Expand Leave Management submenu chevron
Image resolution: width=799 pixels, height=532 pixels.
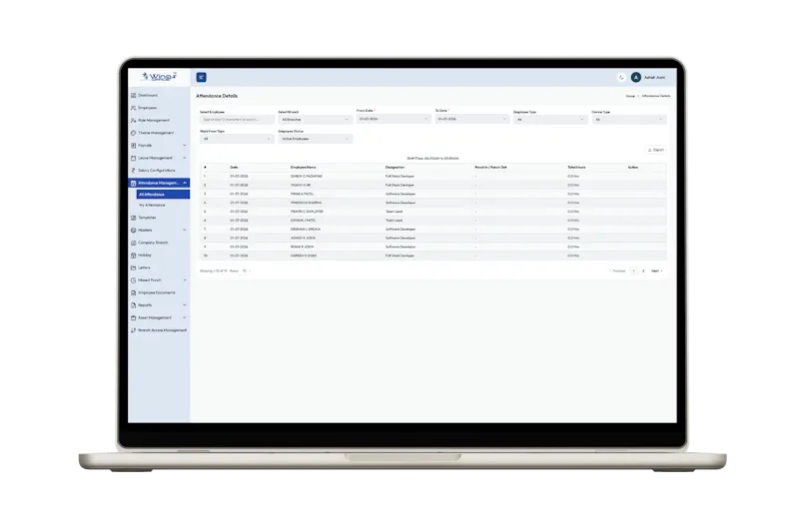click(185, 158)
